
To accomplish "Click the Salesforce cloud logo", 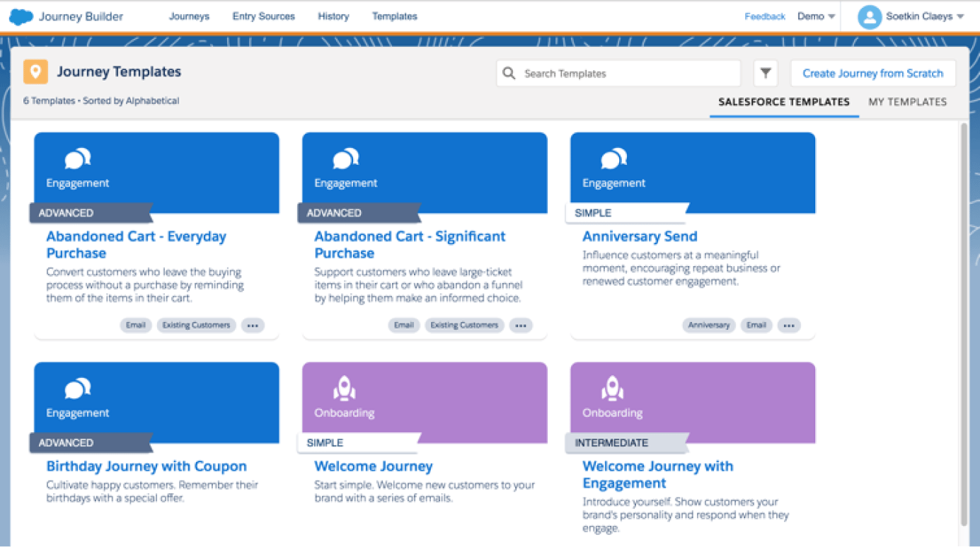I will click(21, 16).
